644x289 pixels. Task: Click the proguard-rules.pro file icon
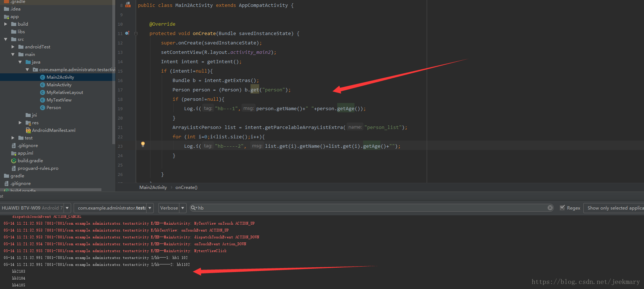tap(14, 168)
